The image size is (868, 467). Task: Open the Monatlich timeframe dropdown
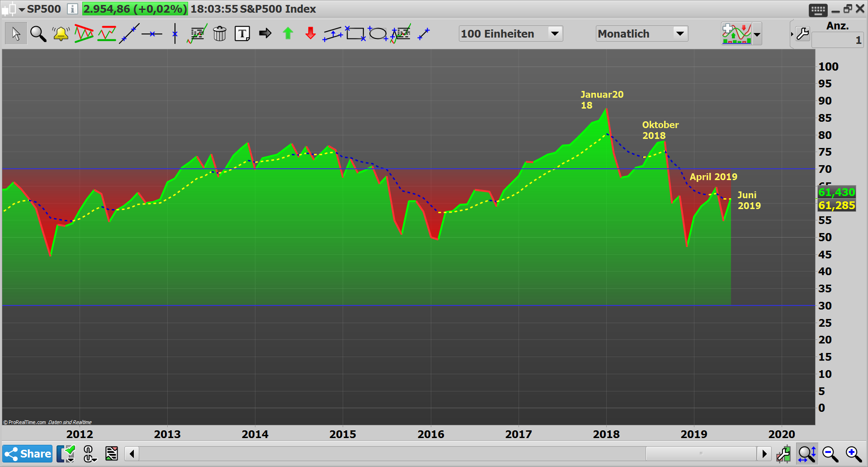pyautogui.click(x=680, y=33)
